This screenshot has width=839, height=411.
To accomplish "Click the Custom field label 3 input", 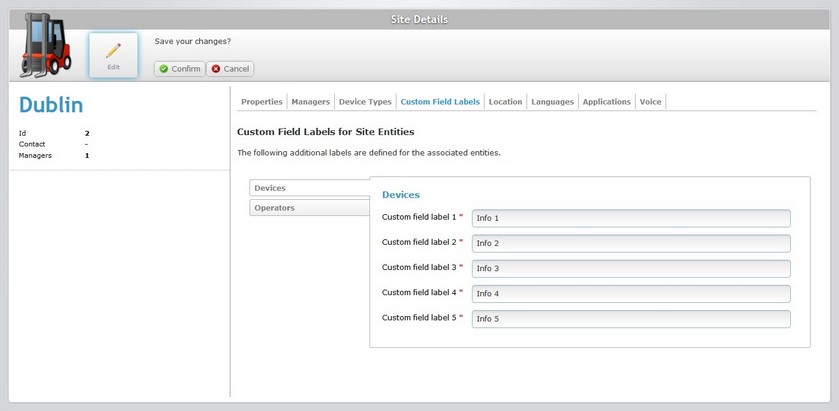I will [631, 269].
